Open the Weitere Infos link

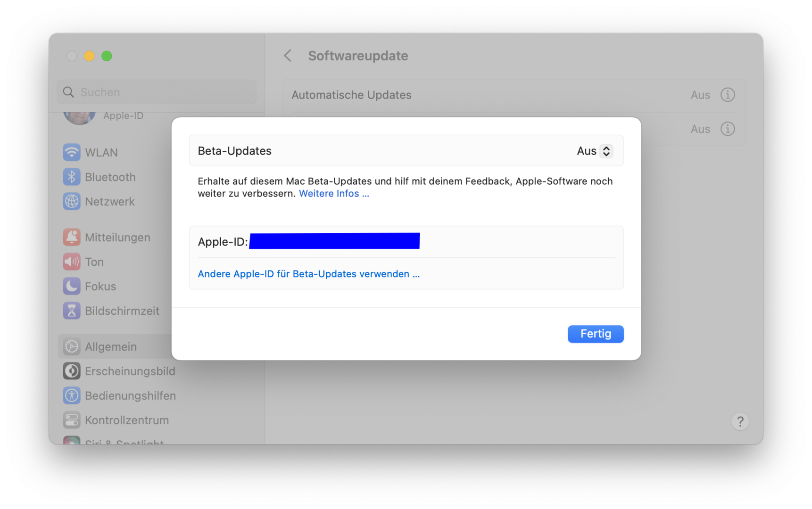tap(334, 194)
